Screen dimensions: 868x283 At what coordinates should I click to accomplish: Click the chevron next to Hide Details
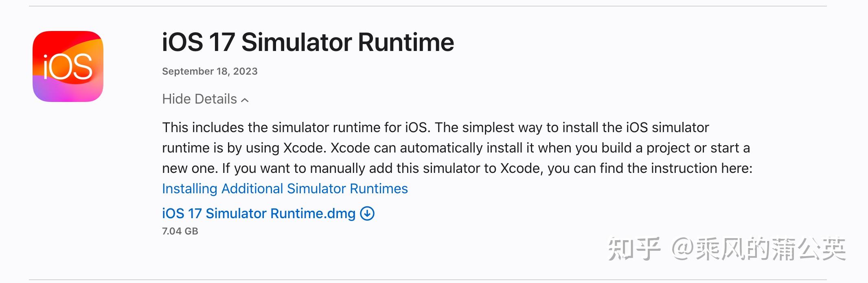point(244,99)
